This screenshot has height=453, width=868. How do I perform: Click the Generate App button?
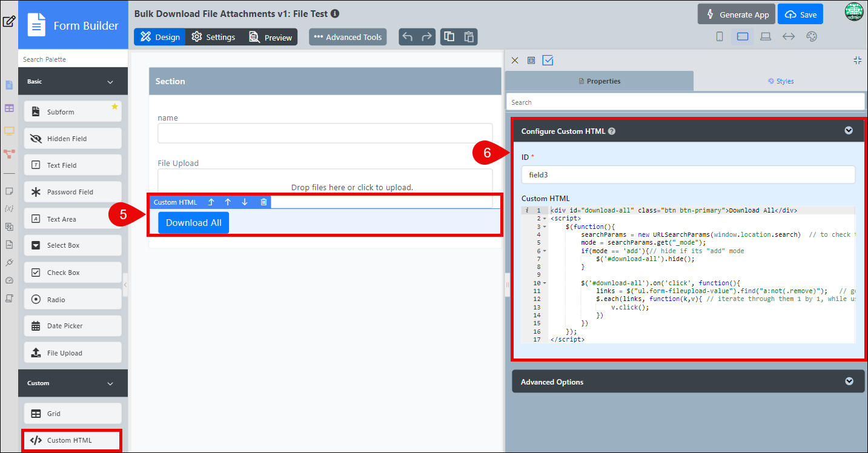point(737,15)
